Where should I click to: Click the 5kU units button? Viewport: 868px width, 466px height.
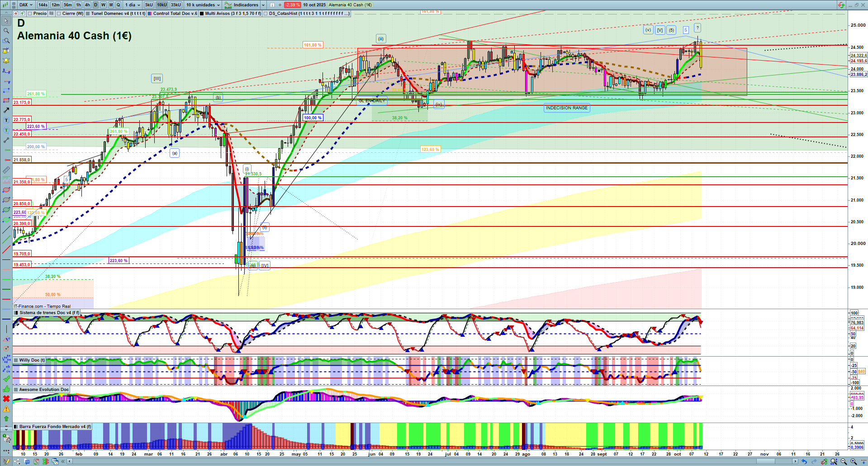149,5
